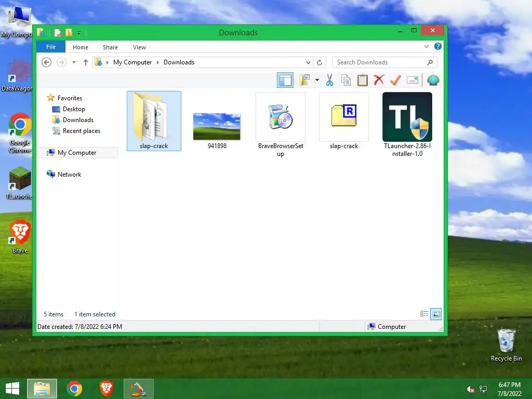Open the File tab

[x=51, y=47]
